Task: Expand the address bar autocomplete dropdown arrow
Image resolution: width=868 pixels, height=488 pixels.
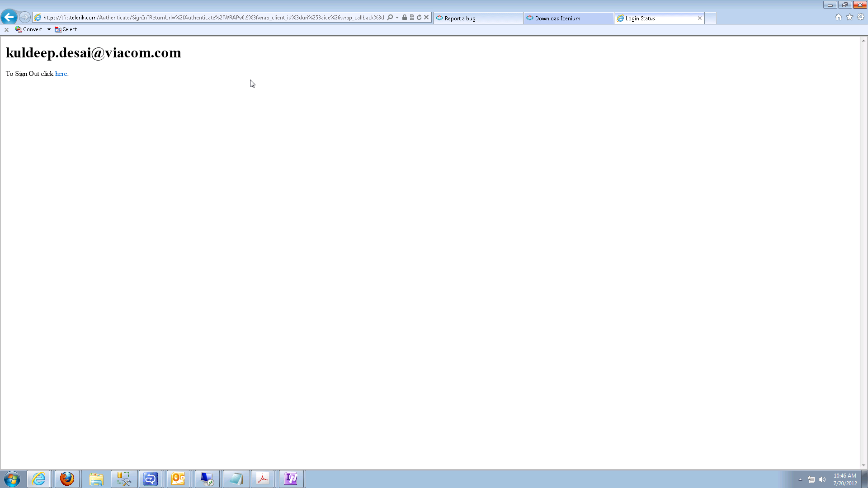Action: coord(397,18)
